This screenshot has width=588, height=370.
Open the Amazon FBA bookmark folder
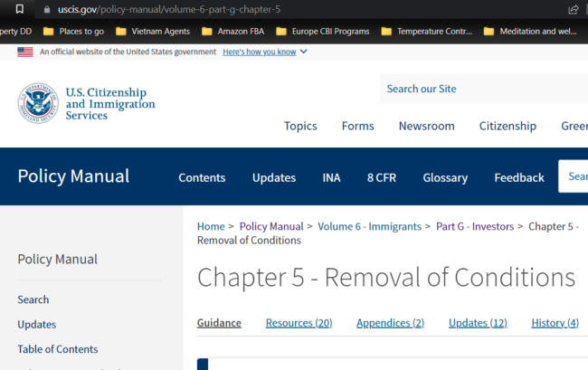[x=232, y=32]
